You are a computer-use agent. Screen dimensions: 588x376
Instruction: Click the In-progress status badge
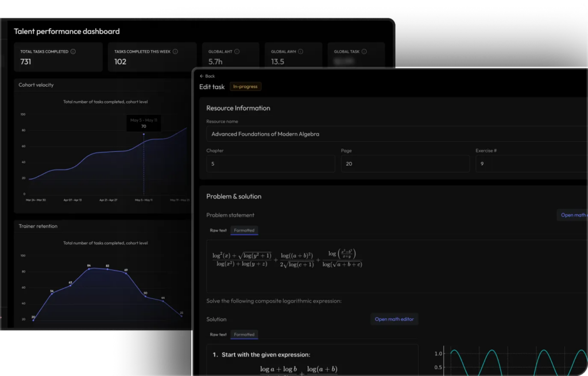[245, 86]
